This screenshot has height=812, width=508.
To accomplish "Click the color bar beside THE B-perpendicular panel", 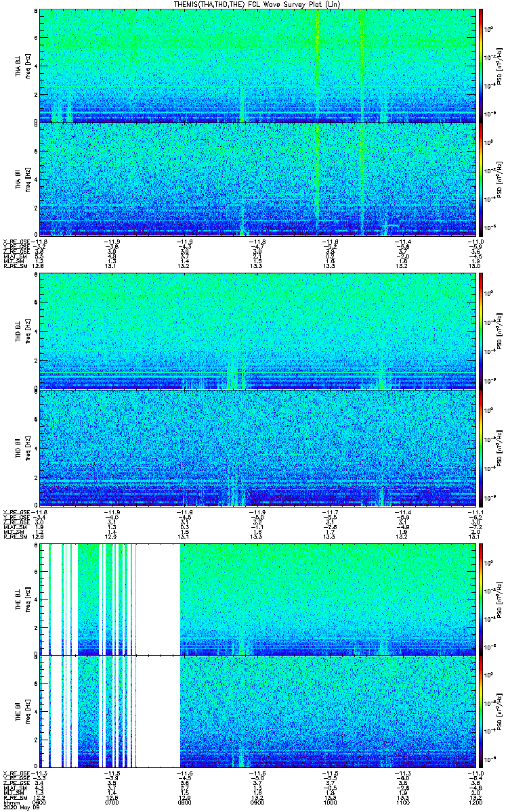I will (481, 598).
